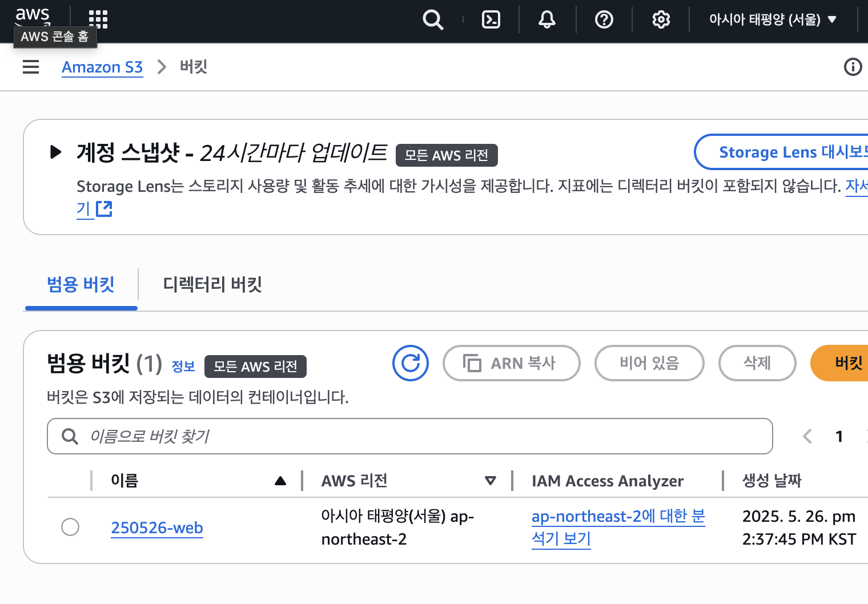Viewport: 868px width, 604px height.
Task: Open the AWS console home logo
Action: 33,17
